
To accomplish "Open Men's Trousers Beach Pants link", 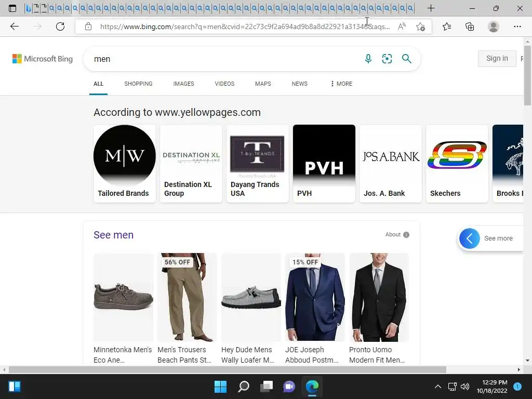I will [184, 354].
